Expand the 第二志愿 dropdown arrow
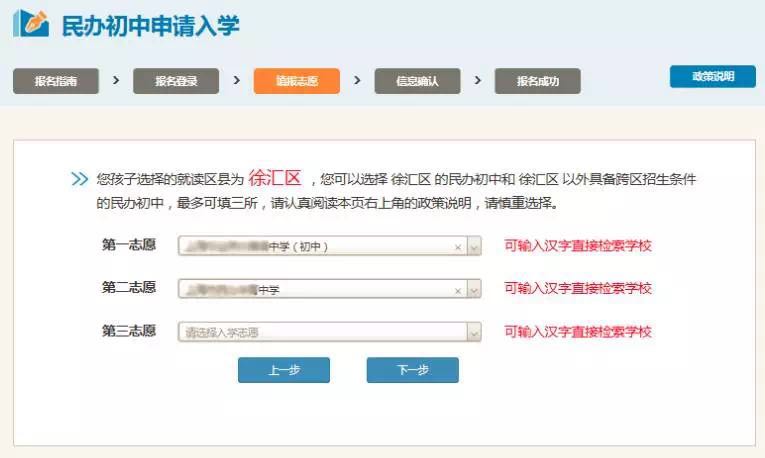765x458 pixels. click(474, 290)
